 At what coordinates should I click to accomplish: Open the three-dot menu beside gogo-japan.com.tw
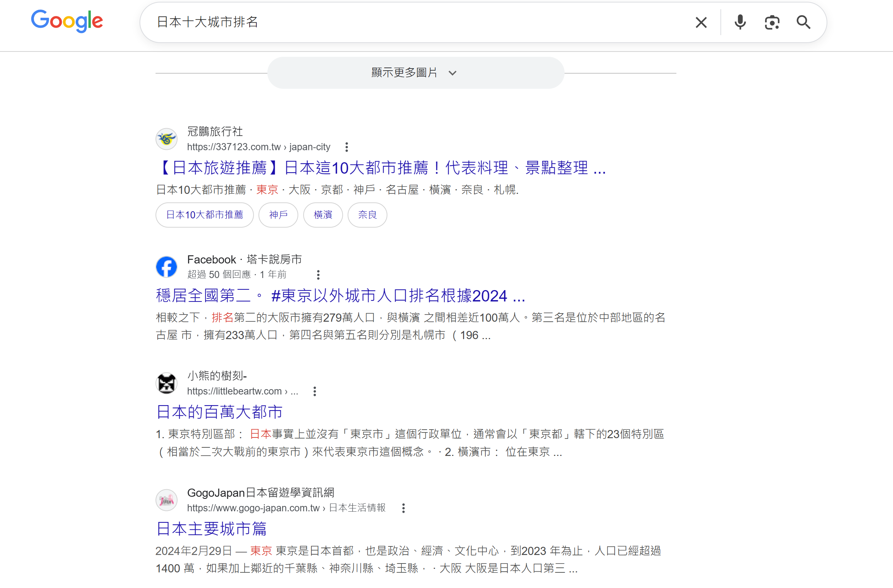[403, 508]
